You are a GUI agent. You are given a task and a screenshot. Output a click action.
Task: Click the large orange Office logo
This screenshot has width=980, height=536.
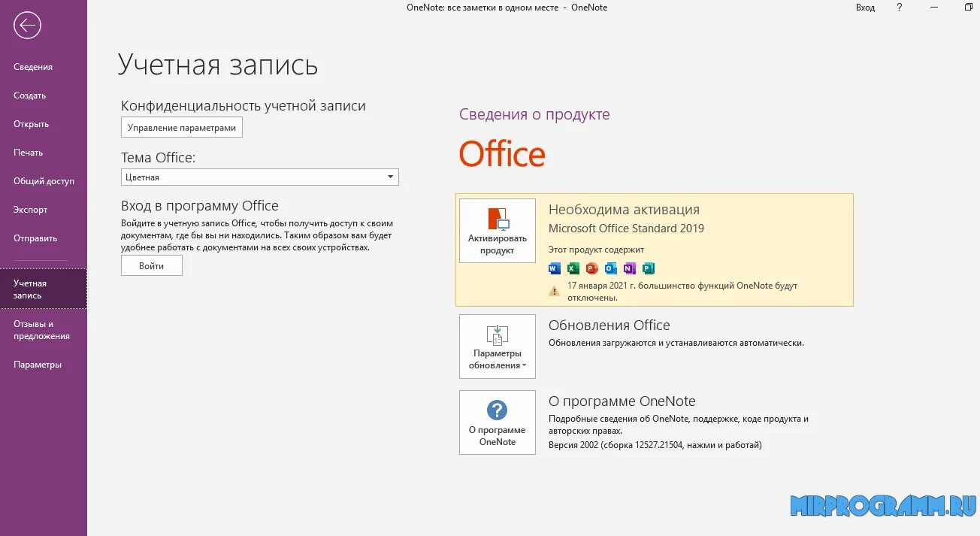point(502,154)
